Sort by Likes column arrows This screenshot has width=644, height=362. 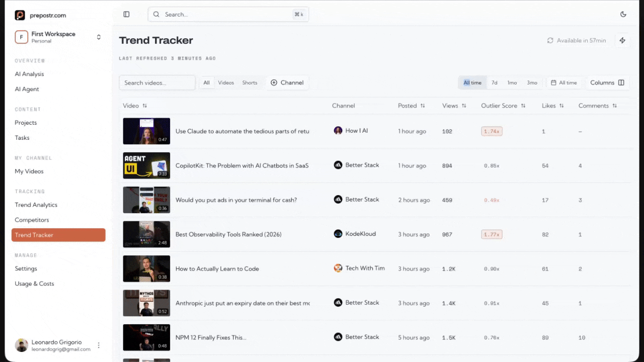coord(561,106)
